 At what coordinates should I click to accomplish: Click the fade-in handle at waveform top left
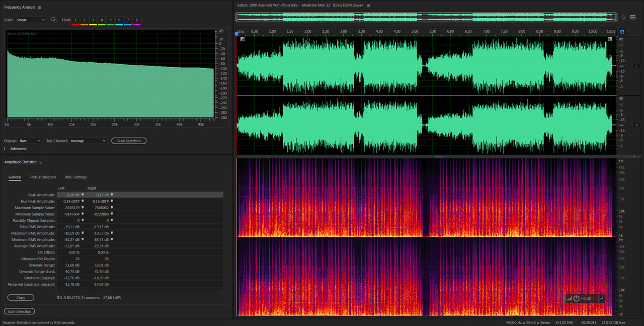[x=243, y=39]
